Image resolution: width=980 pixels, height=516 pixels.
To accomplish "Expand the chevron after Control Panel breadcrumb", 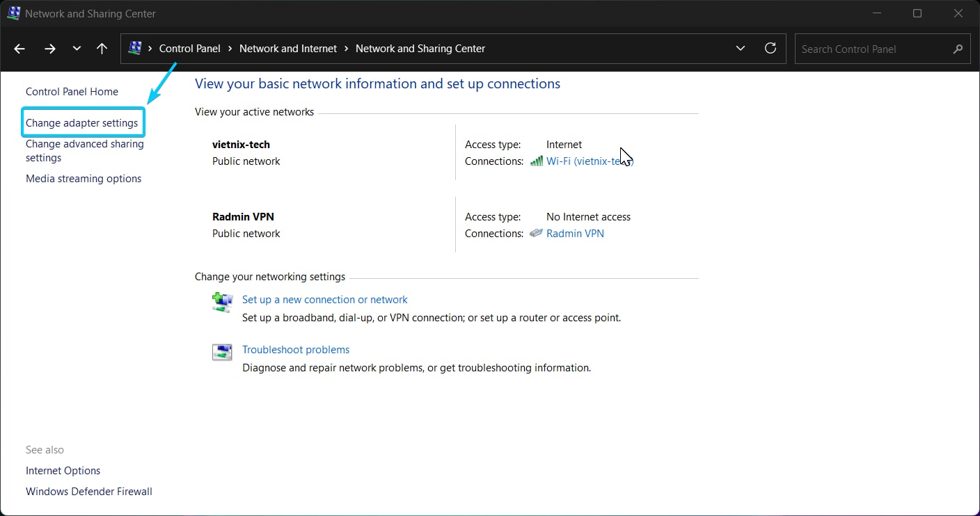I will [x=230, y=49].
